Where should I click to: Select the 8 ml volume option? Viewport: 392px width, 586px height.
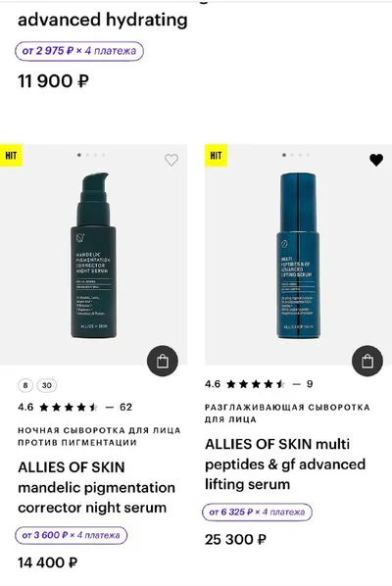point(25,385)
